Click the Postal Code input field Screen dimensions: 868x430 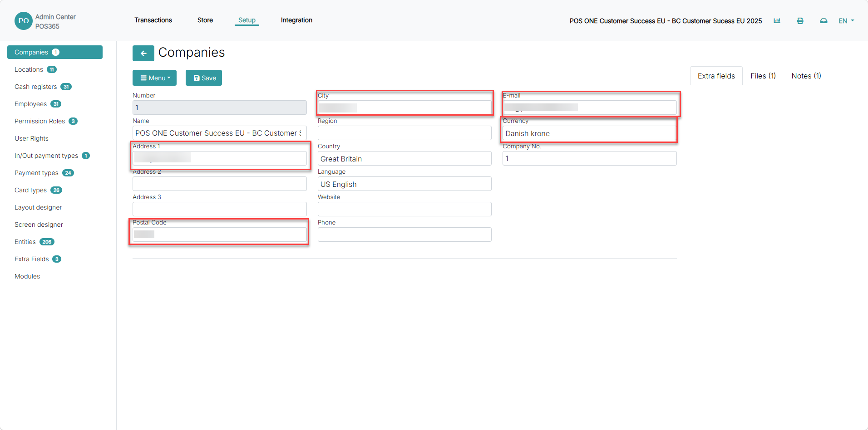pyautogui.click(x=220, y=235)
